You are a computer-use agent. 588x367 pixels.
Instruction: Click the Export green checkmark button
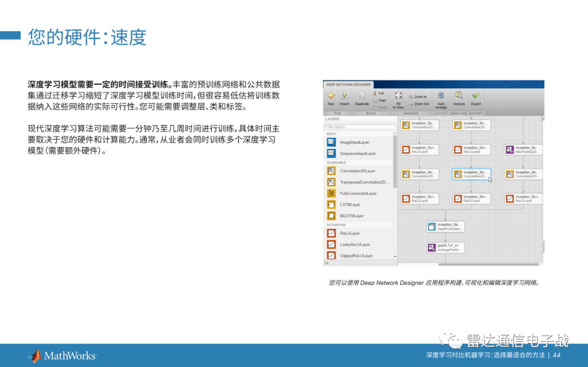(476, 99)
